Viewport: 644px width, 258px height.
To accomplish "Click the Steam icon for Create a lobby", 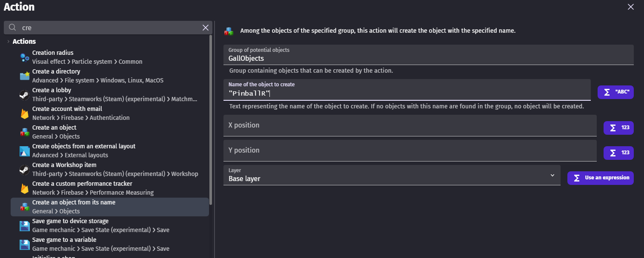I will (x=25, y=95).
